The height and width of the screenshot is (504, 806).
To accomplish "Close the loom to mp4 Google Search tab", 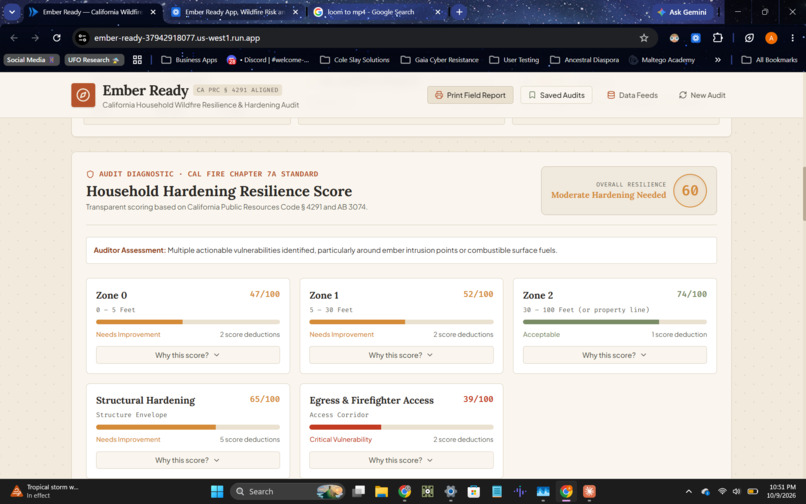I will (437, 12).
